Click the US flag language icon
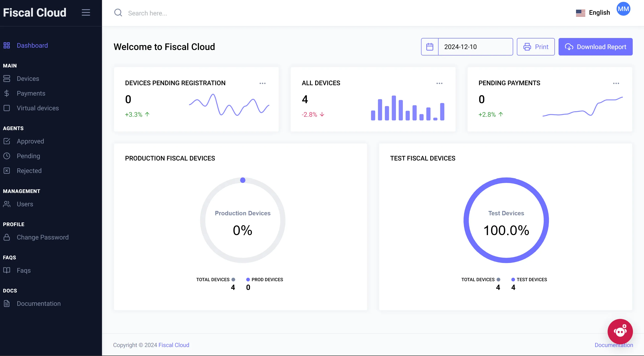Screen dimensions: 644x356 [x=580, y=13]
